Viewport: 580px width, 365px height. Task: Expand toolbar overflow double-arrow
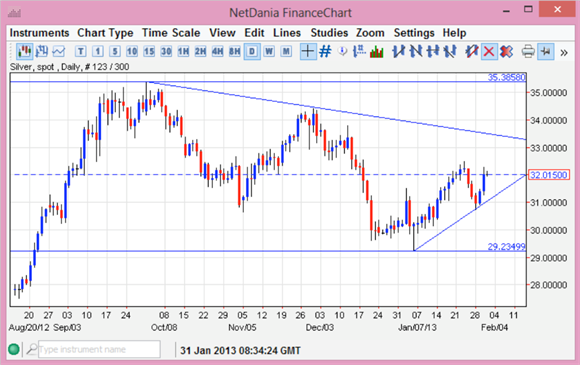click(564, 53)
